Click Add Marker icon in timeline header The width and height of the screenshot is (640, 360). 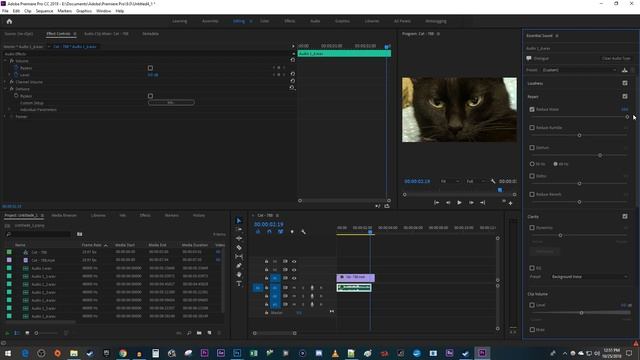point(292,232)
